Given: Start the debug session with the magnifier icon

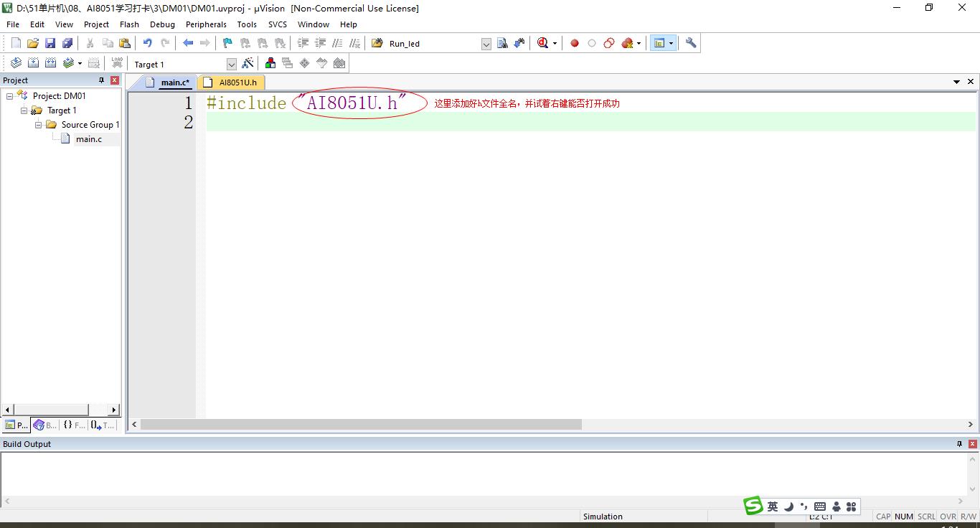Looking at the screenshot, I should [542, 43].
